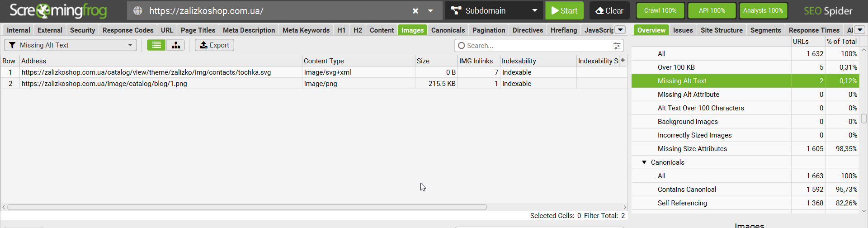Select the H1 tab
The width and height of the screenshot is (868, 228).
341,30
